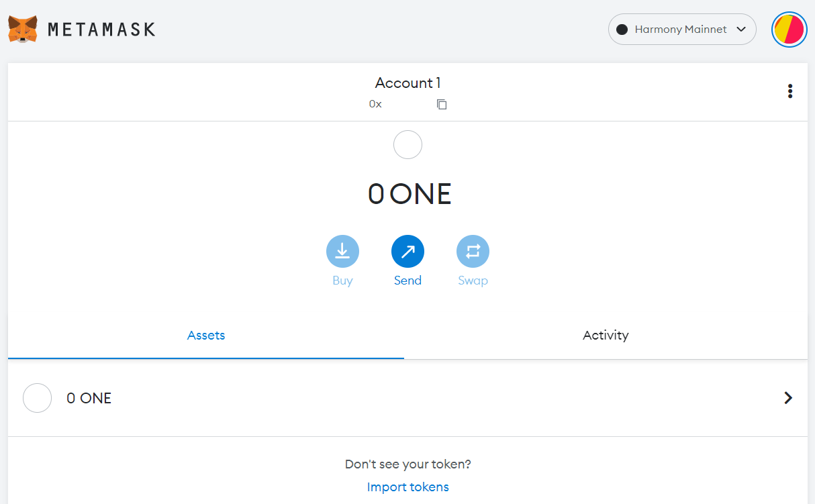Switch to the Assets tab

coord(206,336)
